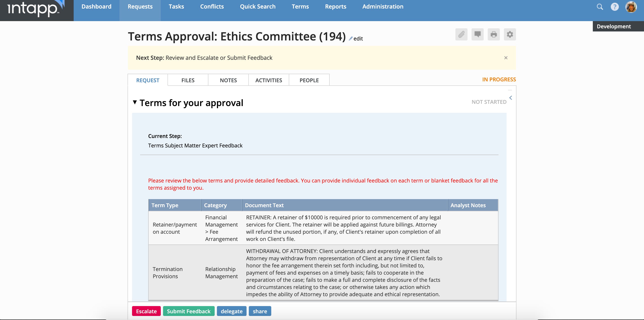Open the settings gear icon
Viewport: 644px width, 320px height.
coord(510,34)
